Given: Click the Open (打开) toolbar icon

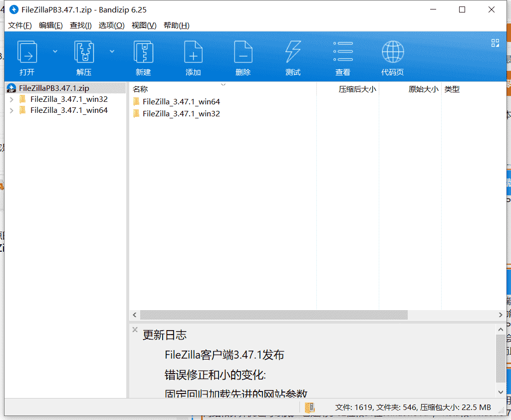Looking at the screenshot, I should point(27,52).
